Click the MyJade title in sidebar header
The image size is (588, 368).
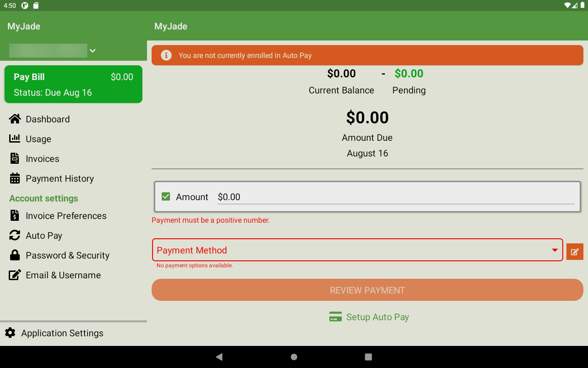pos(24,26)
